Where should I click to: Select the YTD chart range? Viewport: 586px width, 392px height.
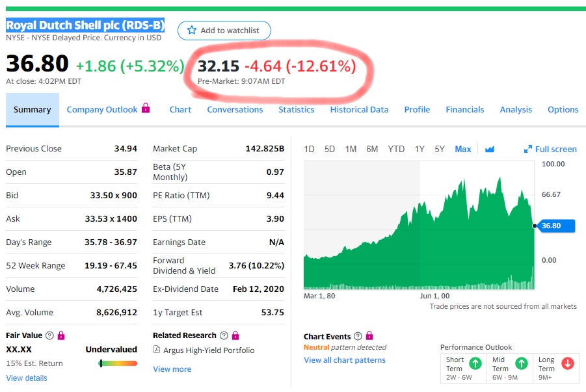396,149
